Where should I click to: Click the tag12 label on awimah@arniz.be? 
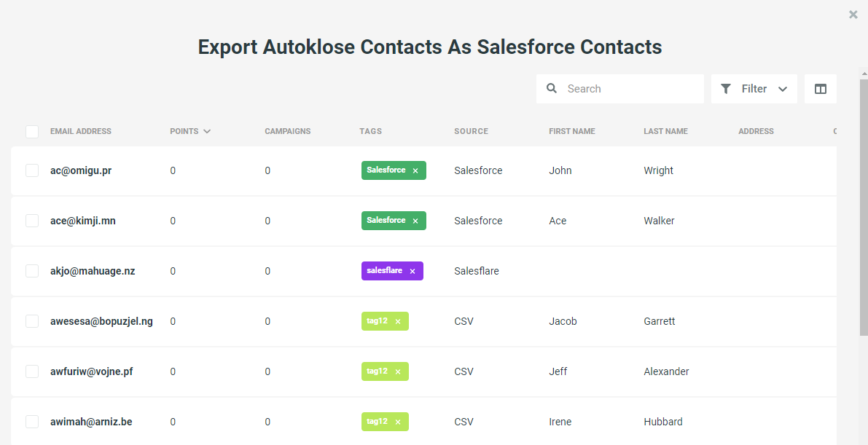377,421
